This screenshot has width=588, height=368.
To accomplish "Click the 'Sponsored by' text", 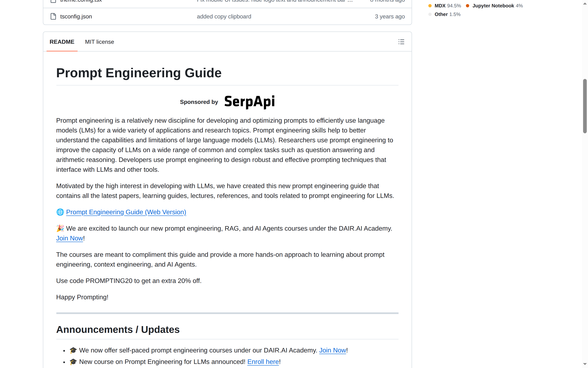I will 199,102.
